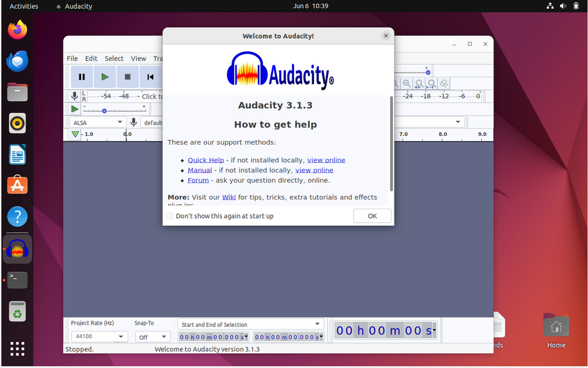Enable "Don't show this again at start up"
Screen dimensions: 588x368
coord(169,216)
